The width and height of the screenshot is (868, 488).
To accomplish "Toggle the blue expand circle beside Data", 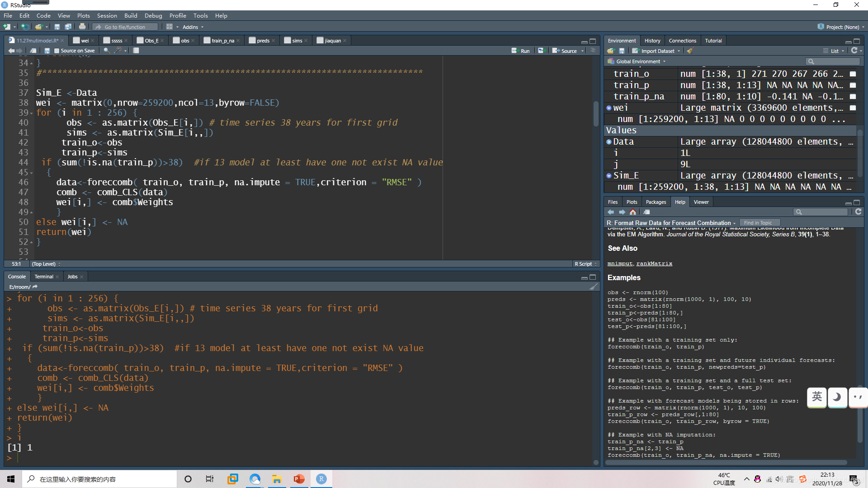I will pos(609,142).
